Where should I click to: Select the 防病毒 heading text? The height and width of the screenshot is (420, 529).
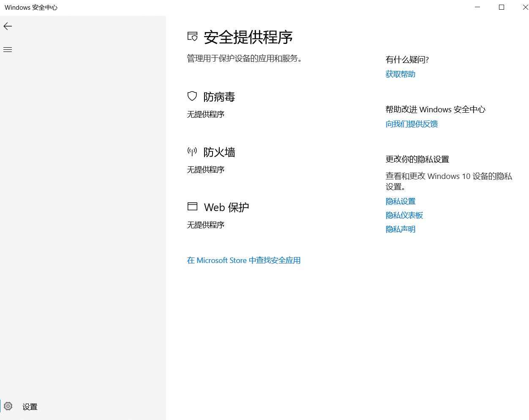click(219, 97)
